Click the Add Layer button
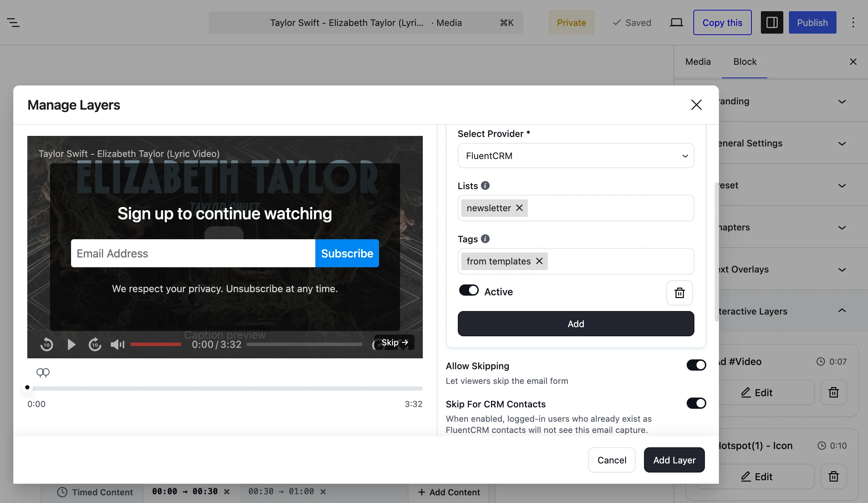Image resolution: width=868 pixels, height=503 pixels. 674,460
